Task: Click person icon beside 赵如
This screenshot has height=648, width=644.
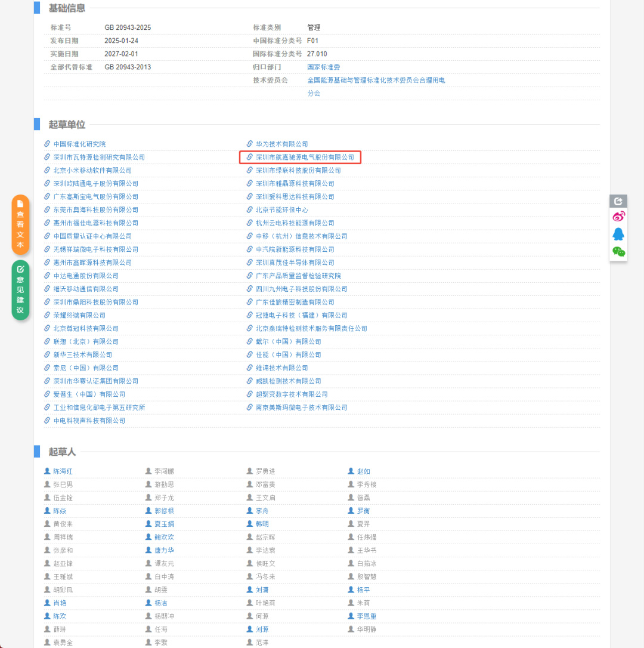Action: pos(352,471)
